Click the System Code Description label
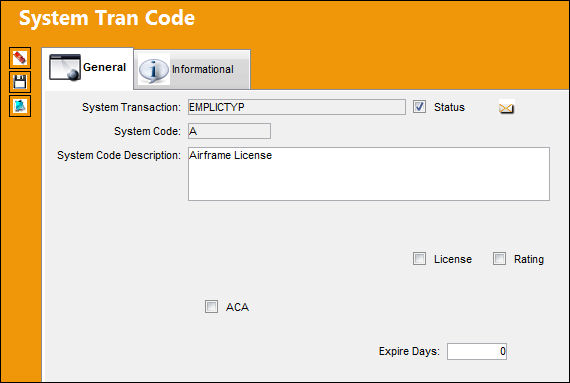Viewport: 570px width, 383px height. pyautogui.click(x=119, y=156)
